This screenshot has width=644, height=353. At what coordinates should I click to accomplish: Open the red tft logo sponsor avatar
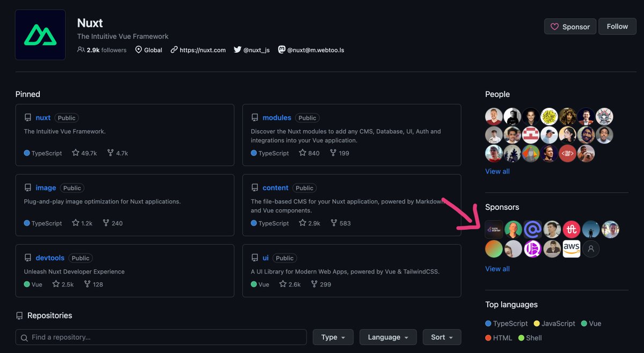point(572,230)
